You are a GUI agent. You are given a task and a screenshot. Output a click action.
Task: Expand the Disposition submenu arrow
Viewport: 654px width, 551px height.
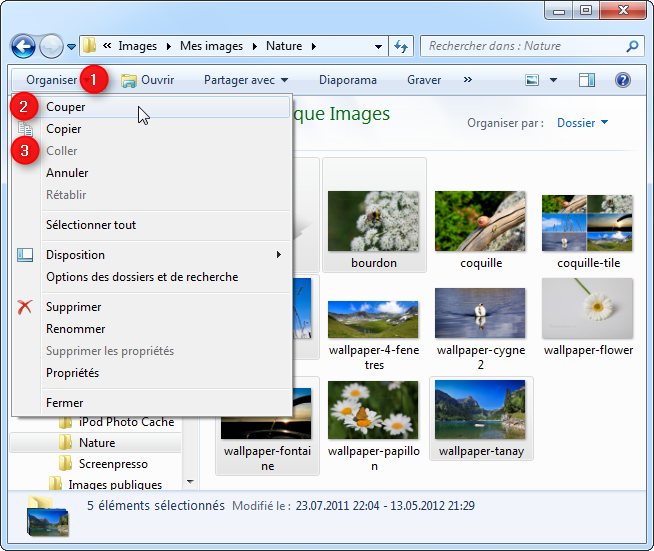(278, 255)
